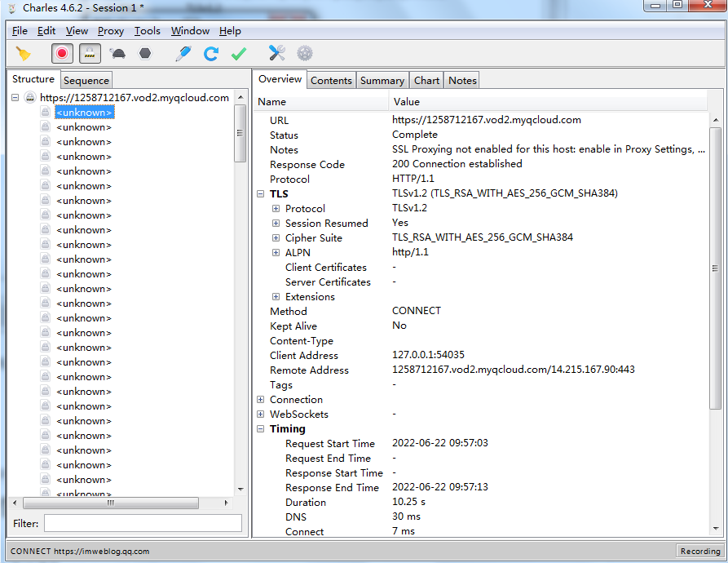Viewport: 728px width, 563px height.
Task: Select the Kept Alive row
Action: (480, 326)
